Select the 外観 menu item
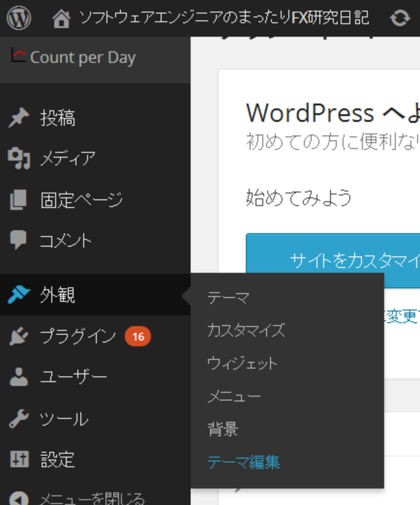Image resolution: width=420 pixels, height=505 pixels. 58,295
